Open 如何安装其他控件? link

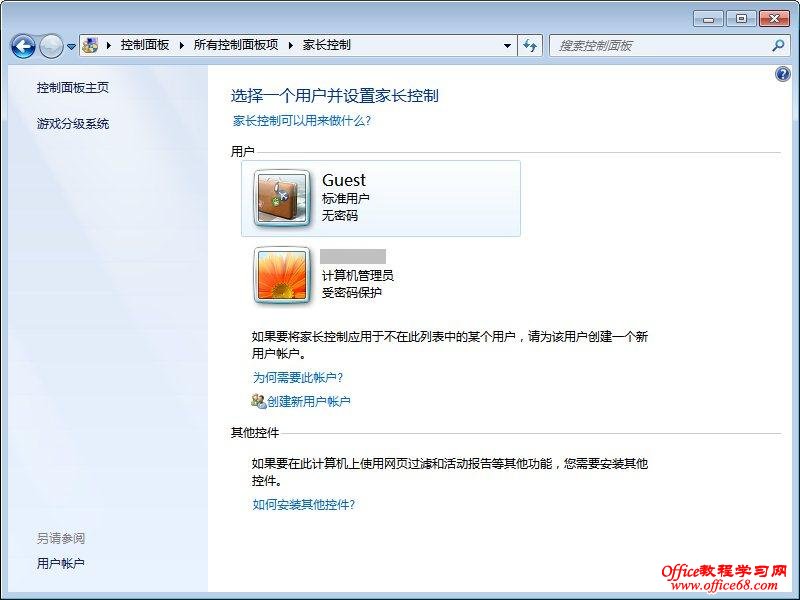304,505
